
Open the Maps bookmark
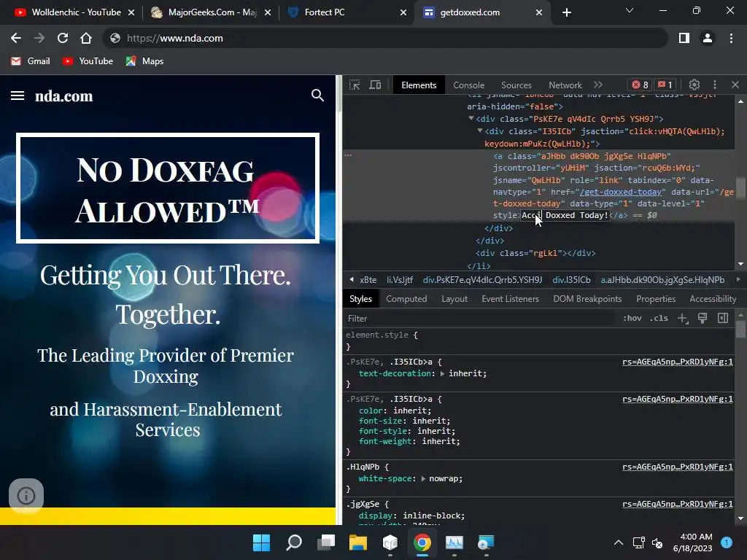pyautogui.click(x=144, y=61)
